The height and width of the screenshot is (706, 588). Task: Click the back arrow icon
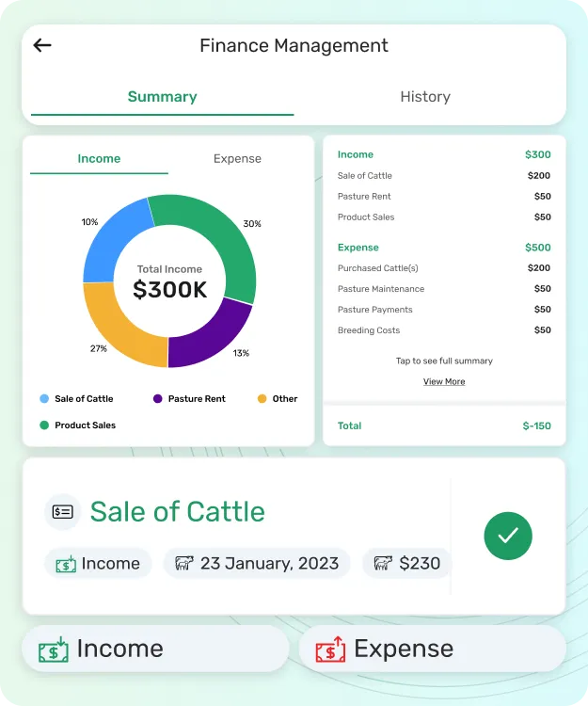tap(42, 45)
